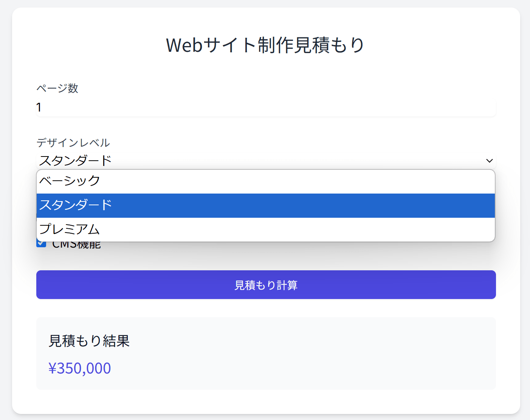Viewport: 530px width, 420px height.
Task: Click the dropdown arrow beside スタンダード
Action: point(489,160)
